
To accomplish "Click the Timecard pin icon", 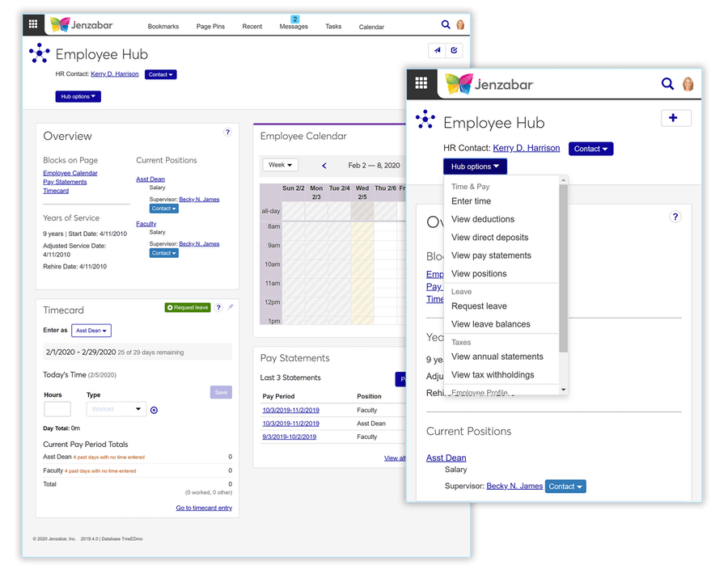I will (x=231, y=307).
